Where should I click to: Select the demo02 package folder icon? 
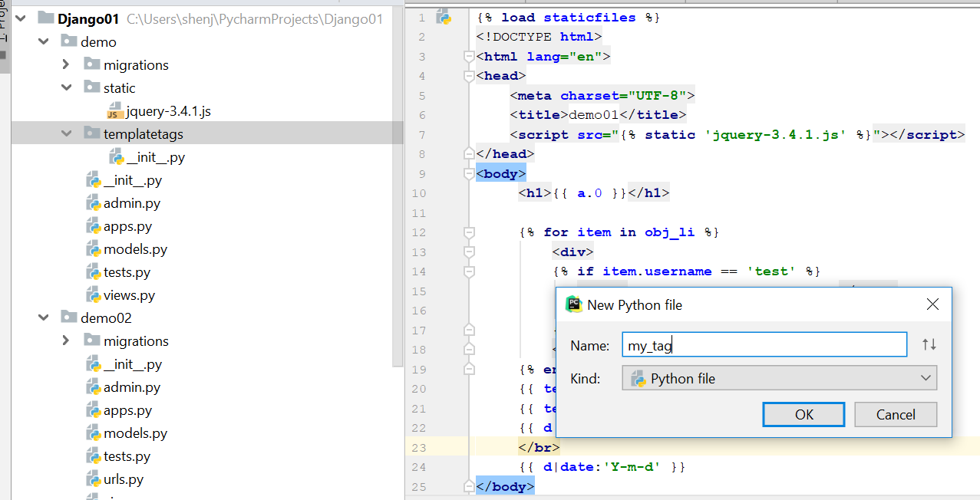[x=68, y=317]
